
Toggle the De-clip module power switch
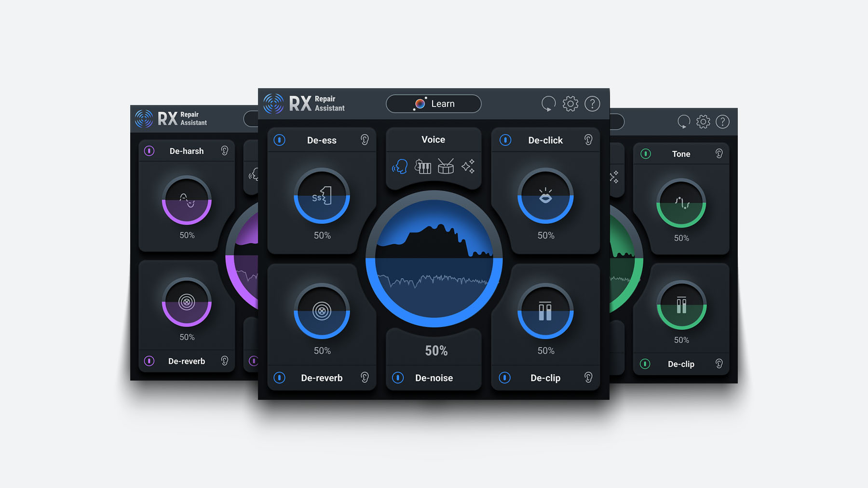tap(504, 378)
